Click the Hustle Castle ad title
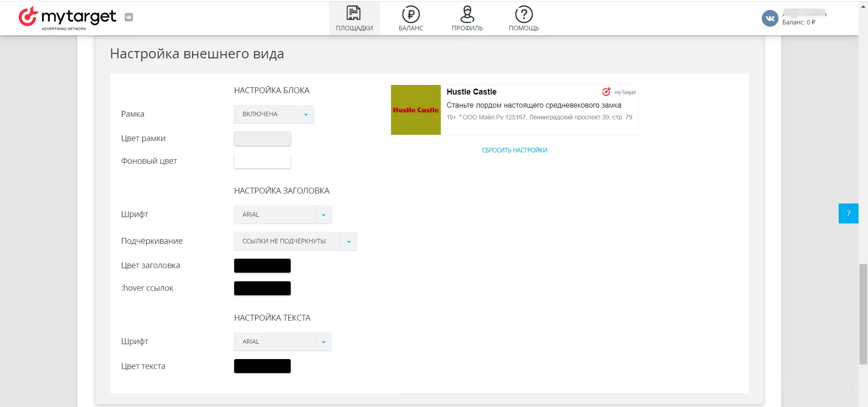Image resolution: width=868 pixels, height=407 pixels. [472, 92]
